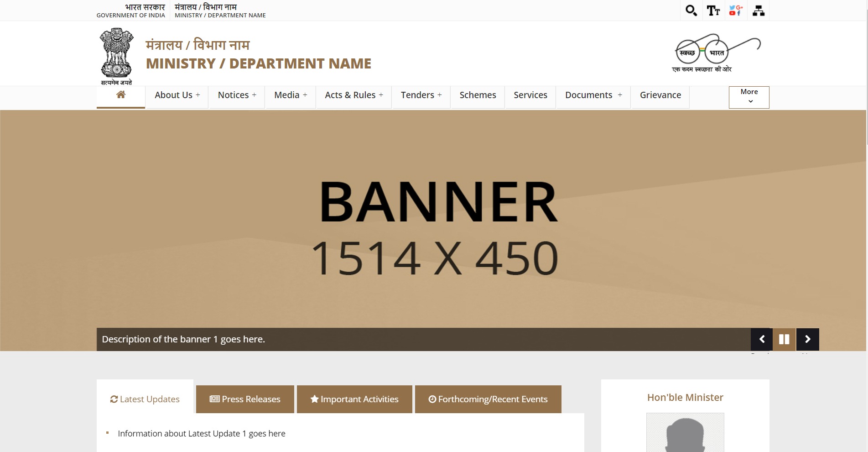Go to the Home icon tab
The width and height of the screenshot is (868, 452).
(121, 95)
